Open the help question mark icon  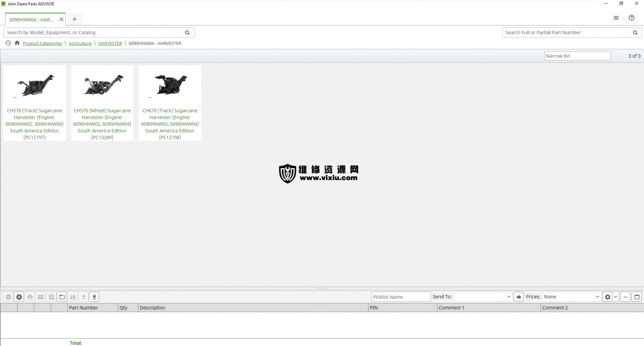632,18
